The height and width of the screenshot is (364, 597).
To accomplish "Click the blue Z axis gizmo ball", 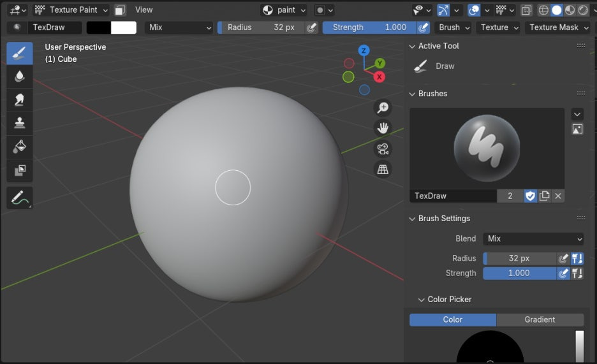I will pyautogui.click(x=364, y=50).
